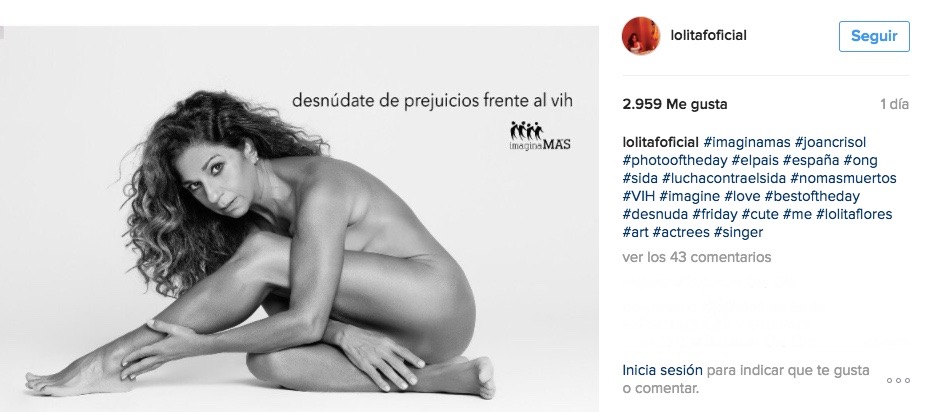Click Inicia sesión login link
The width and height of the screenshot is (933, 412).
662,370
